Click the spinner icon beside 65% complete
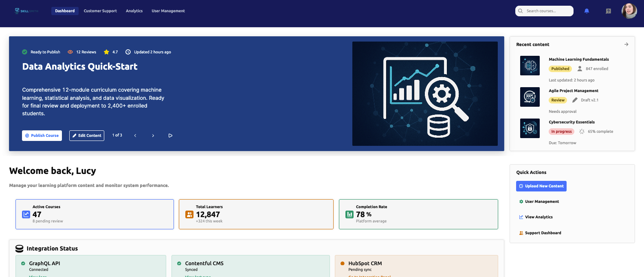Screen dimensions: 644x277 [582, 132]
